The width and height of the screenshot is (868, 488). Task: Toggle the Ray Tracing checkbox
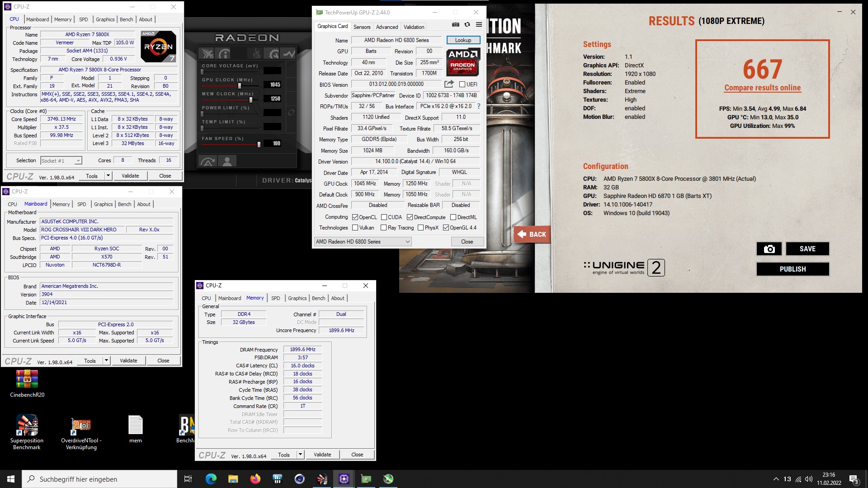(383, 228)
